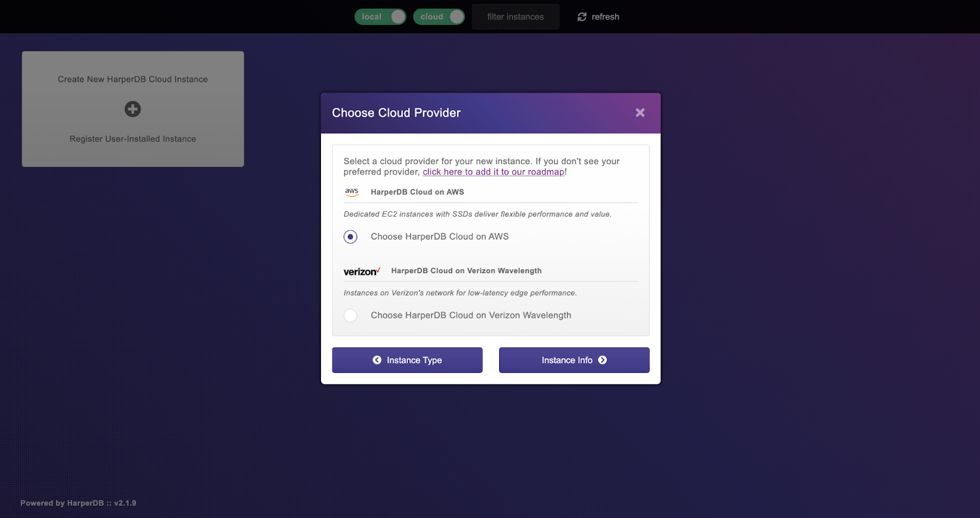Image resolution: width=980 pixels, height=518 pixels.
Task: Click the filter instances search field
Action: click(x=516, y=17)
